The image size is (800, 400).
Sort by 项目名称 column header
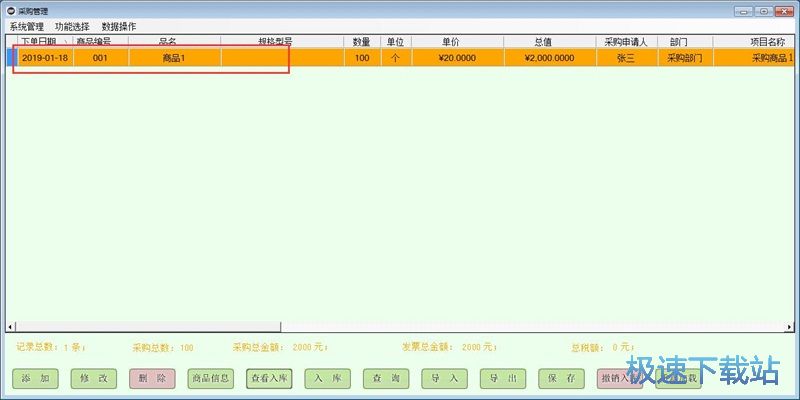pos(754,42)
